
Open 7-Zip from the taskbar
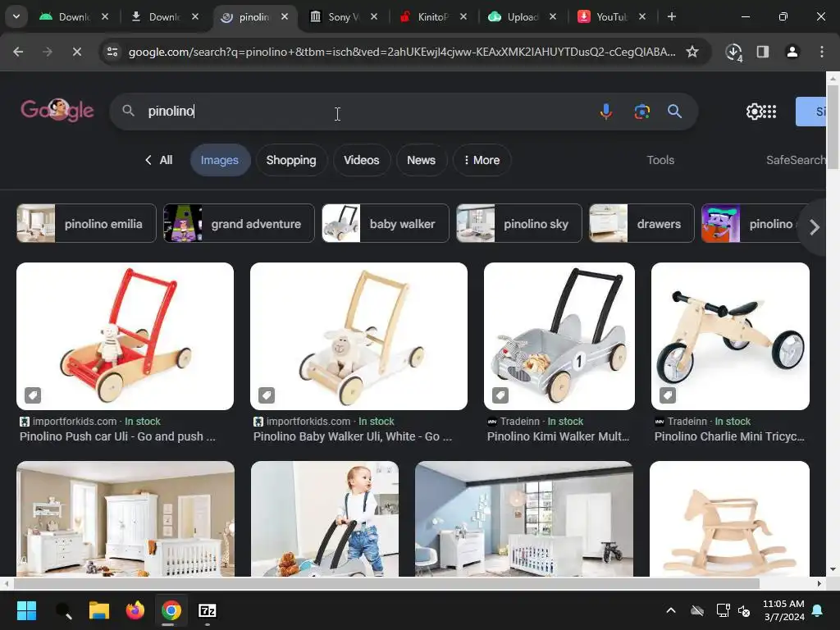coord(208,610)
